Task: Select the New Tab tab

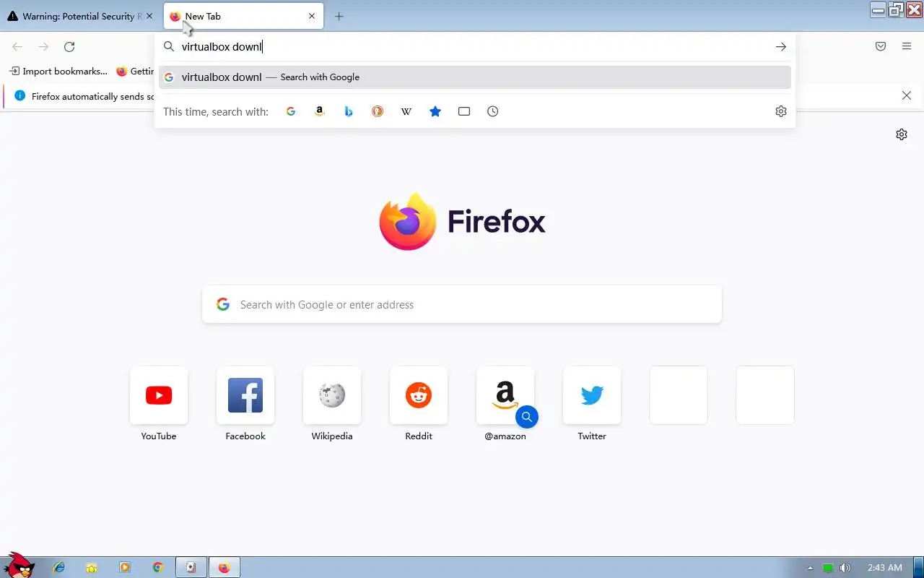Action: (x=243, y=16)
